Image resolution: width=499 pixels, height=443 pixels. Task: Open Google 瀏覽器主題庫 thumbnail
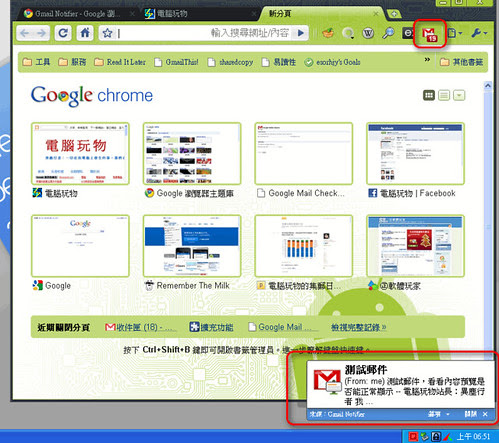pos(192,154)
